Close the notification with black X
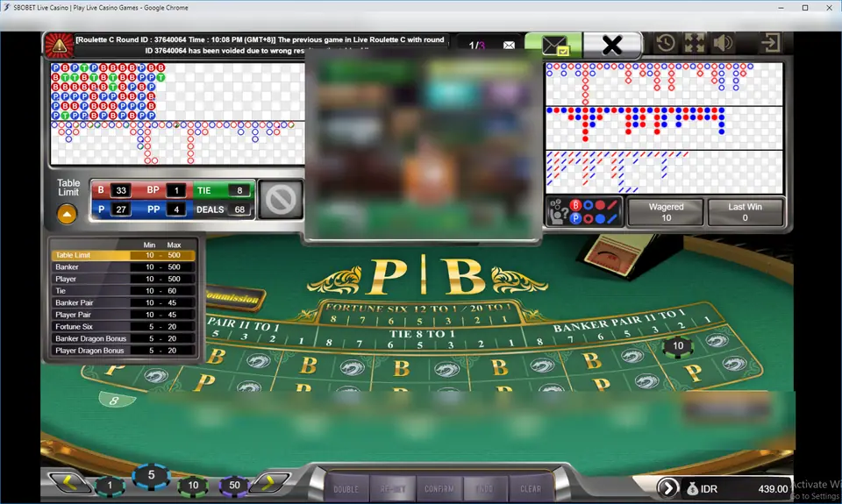Screen dimensions: 842x504 click(x=611, y=45)
